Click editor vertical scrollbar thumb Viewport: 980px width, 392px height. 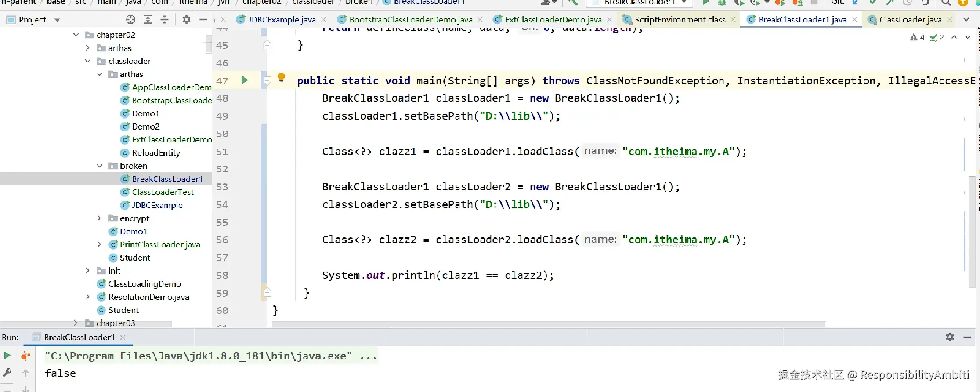click(x=972, y=231)
